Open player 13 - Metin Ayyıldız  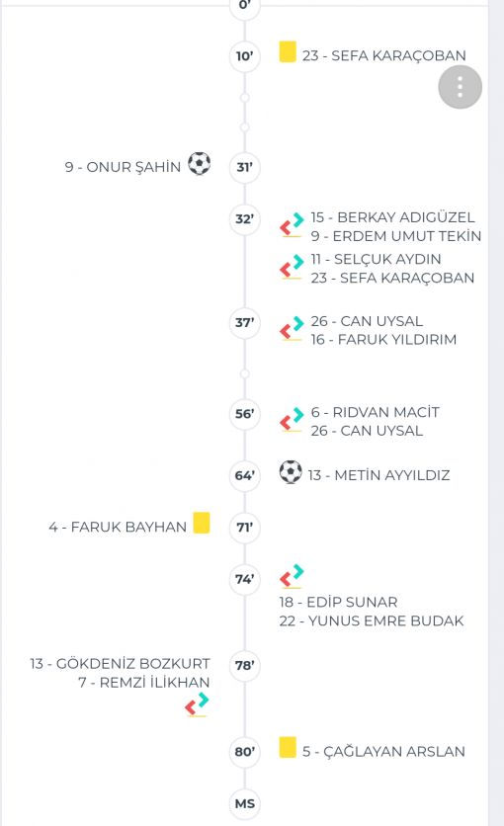click(x=379, y=475)
